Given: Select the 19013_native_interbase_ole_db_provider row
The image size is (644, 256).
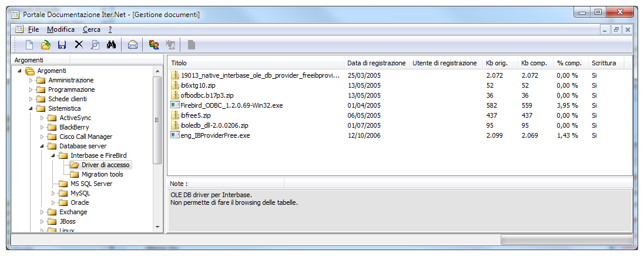Looking at the screenshot, I should [398, 76].
